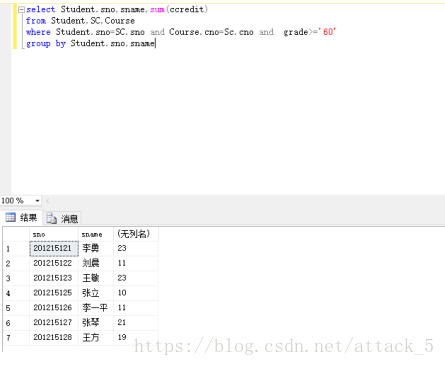Click credit total 19 in row 7
Viewport: 445px width, 366px height.
pyautogui.click(x=136, y=337)
